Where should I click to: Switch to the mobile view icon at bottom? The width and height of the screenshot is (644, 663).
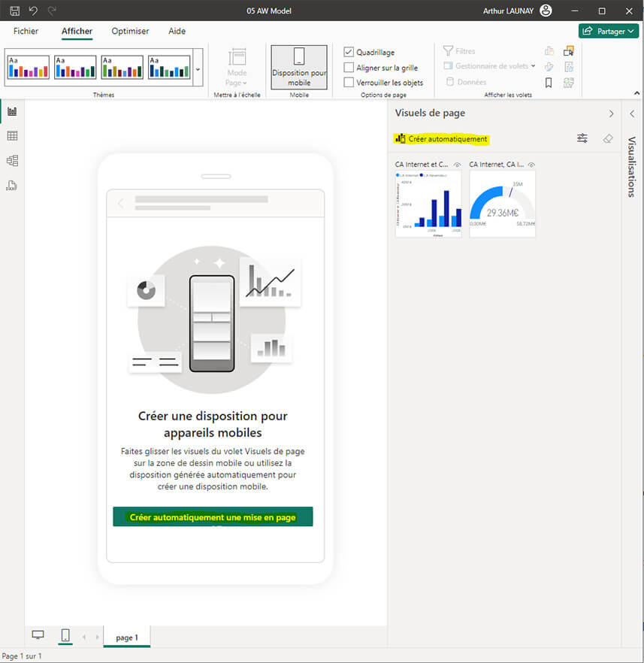(65, 635)
